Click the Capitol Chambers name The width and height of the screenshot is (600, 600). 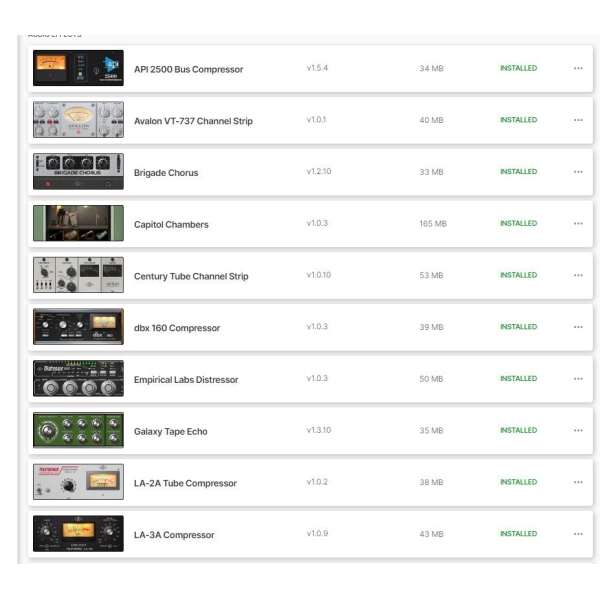point(171,225)
